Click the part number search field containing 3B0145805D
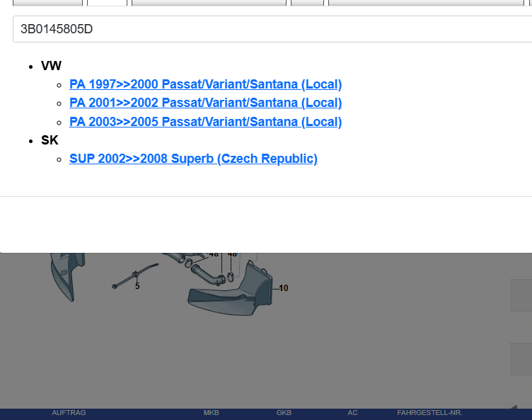The width and height of the screenshot is (532, 420). coord(272,29)
